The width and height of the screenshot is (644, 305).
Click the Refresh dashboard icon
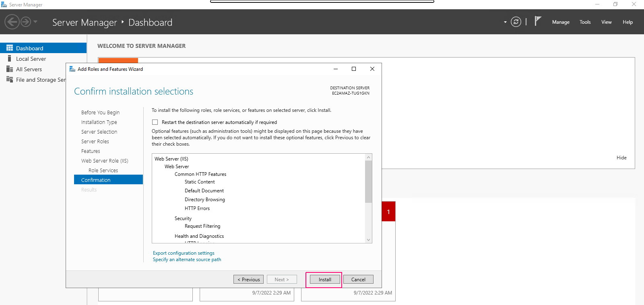(x=516, y=22)
